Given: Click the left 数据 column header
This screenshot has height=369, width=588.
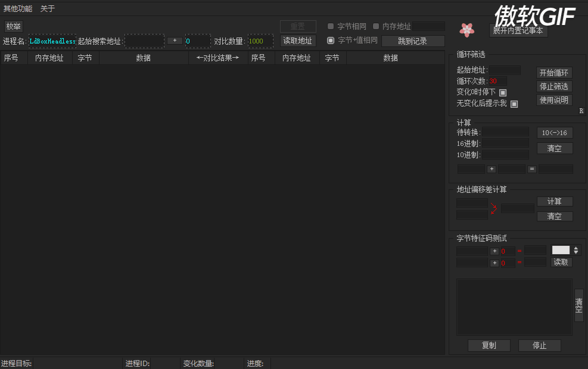Looking at the screenshot, I should pos(144,58).
